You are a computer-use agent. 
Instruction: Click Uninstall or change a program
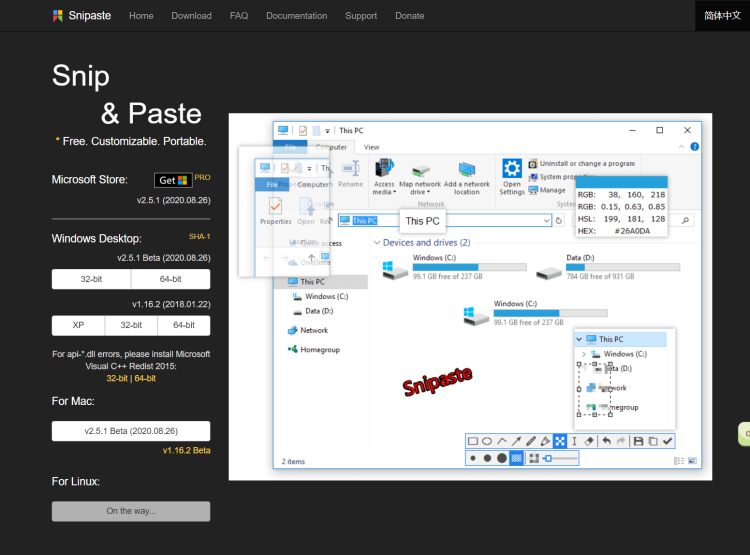[x=582, y=164]
